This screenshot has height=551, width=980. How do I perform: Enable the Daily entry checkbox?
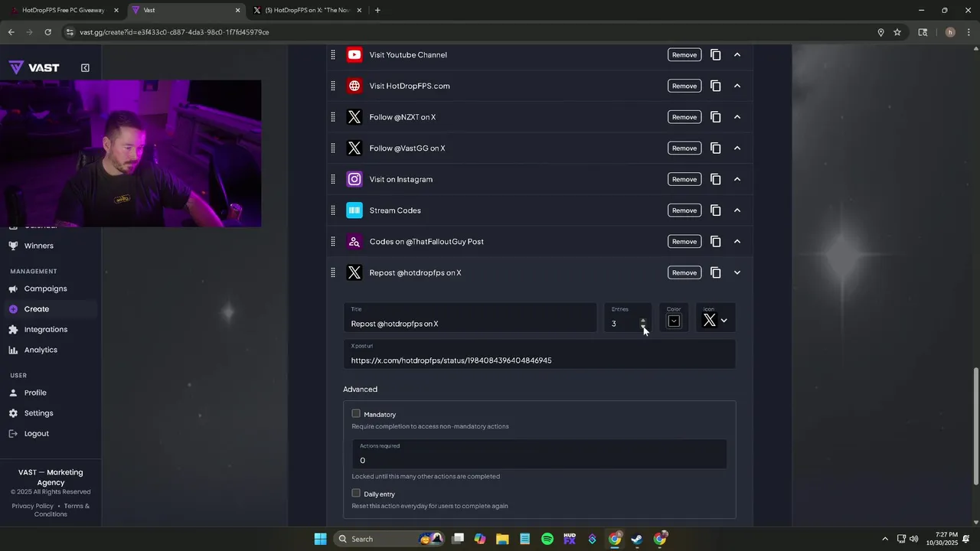point(356,494)
